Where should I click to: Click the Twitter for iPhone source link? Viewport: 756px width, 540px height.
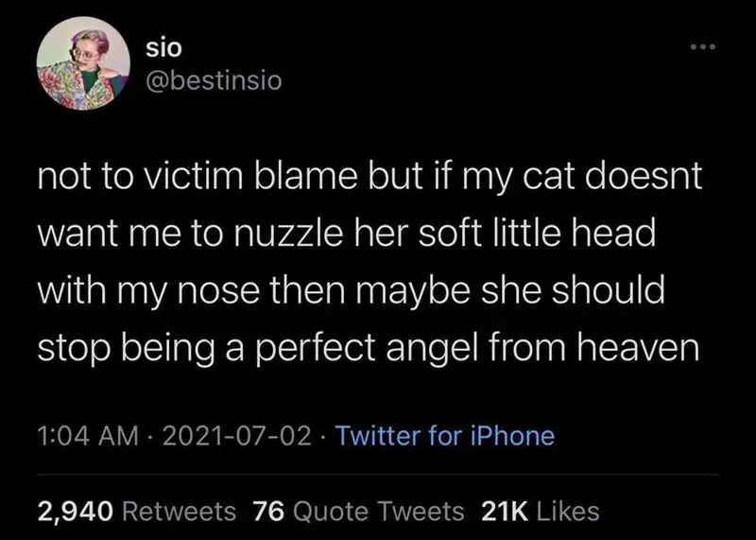[x=444, y=436]
